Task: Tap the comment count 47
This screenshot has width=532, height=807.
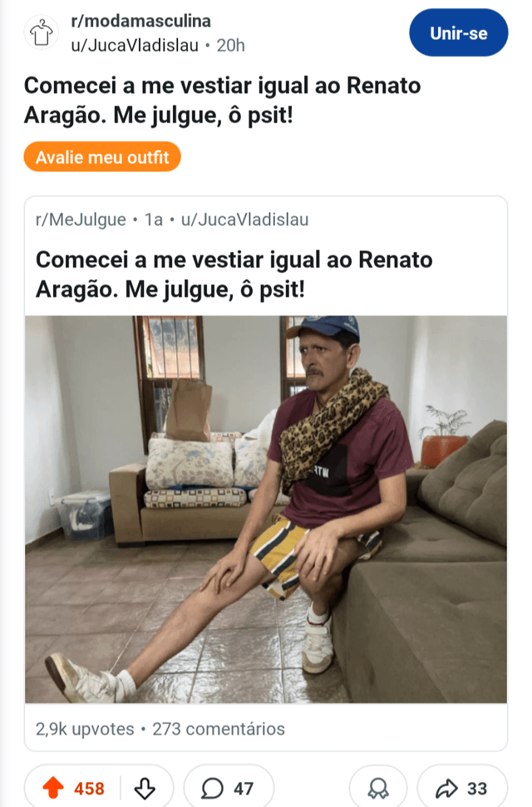Action: pos(244,788)
